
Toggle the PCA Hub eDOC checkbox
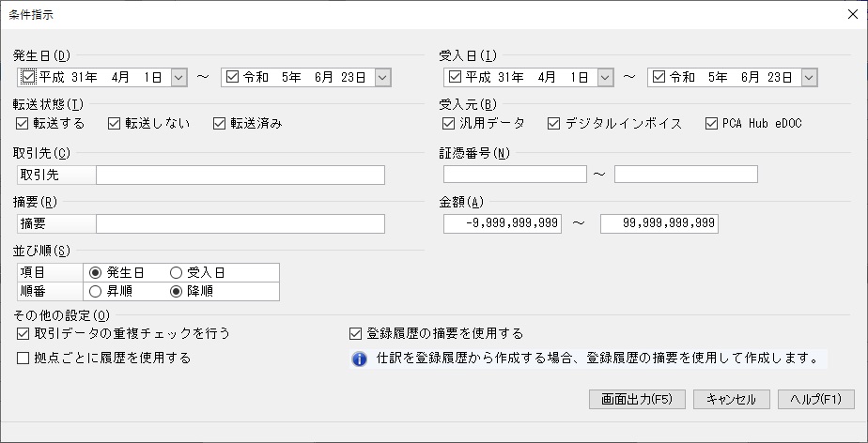711,123
